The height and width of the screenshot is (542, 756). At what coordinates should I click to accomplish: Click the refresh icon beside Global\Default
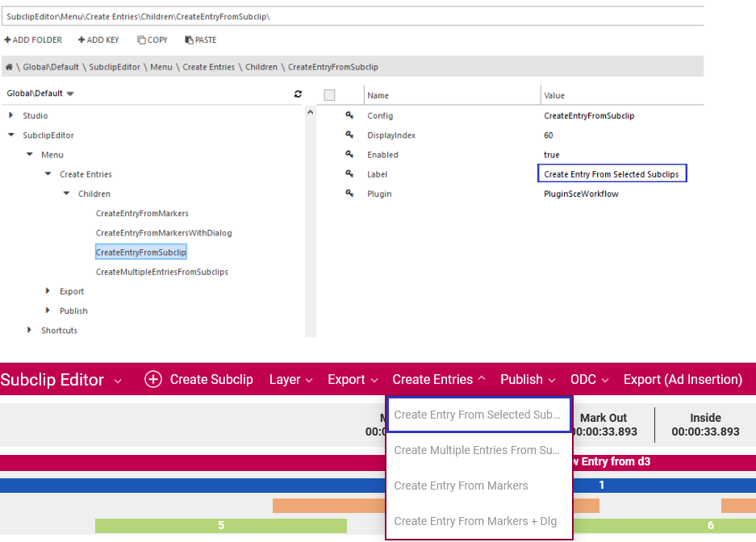coord(298,94)
